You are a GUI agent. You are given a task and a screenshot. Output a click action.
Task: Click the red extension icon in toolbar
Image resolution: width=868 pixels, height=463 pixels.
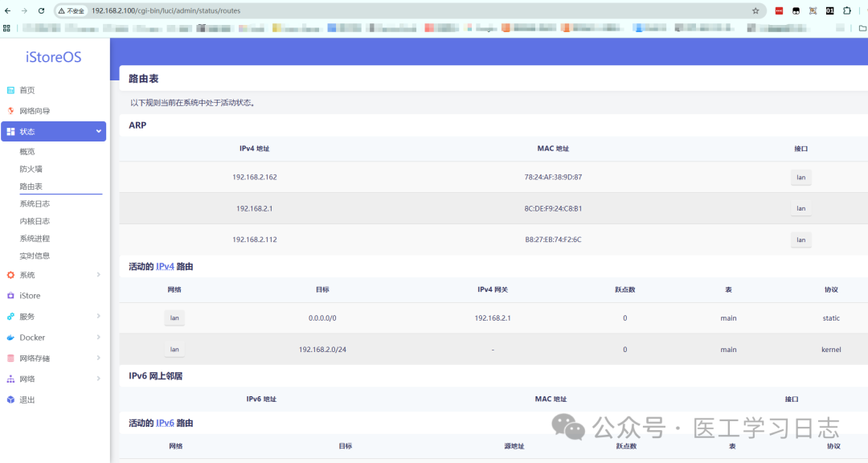779,10
